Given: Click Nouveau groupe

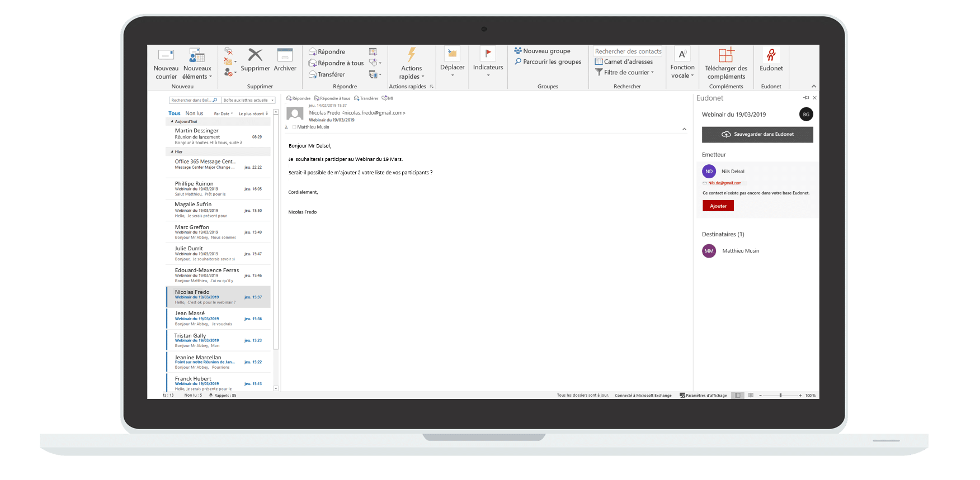Looking at the screenshot, I should click(x=542, y=51).
